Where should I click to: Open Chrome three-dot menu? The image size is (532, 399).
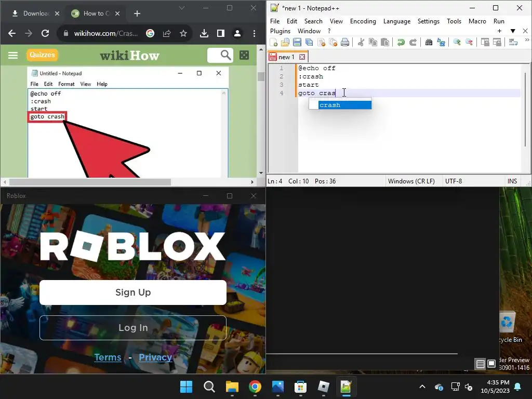[254, 33]
